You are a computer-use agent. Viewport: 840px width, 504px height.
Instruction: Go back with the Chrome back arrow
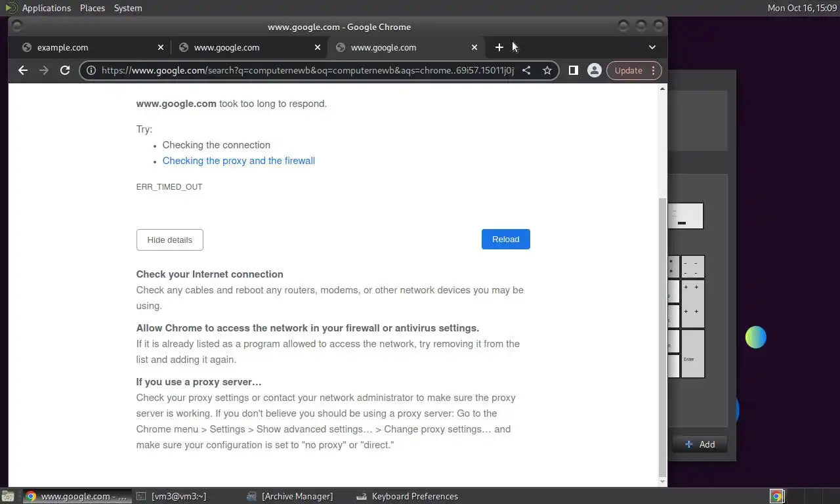click(x=23, y=70)
